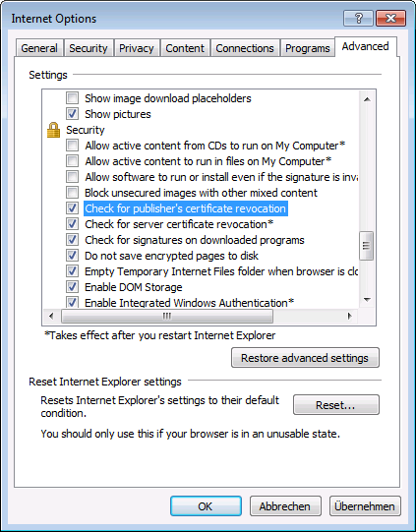Click Restore advanced settings button
The width and height of the screenshot is (416, 532).
[x=305, y=358]
